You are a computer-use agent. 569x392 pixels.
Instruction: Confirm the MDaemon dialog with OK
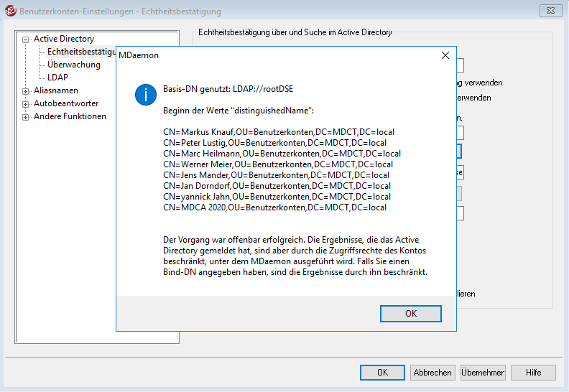pos(410,314)
